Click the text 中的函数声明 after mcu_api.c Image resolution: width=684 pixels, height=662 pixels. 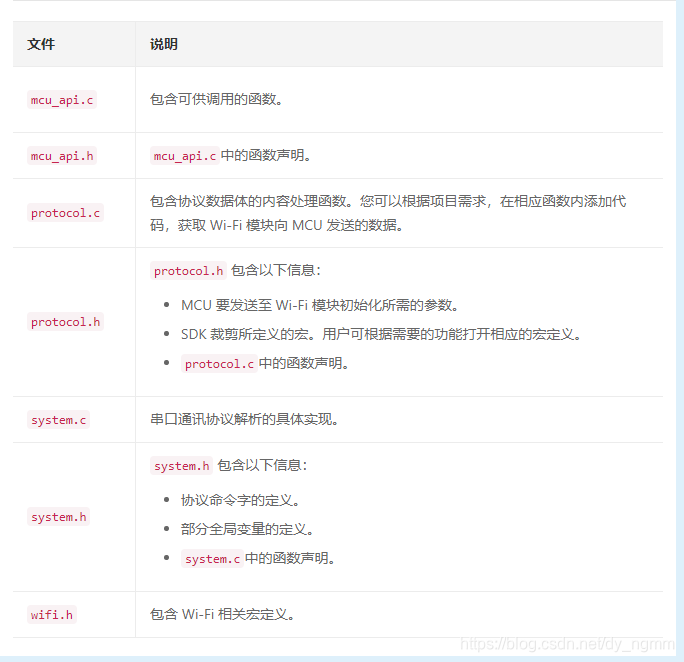click(x=266, y=155)
